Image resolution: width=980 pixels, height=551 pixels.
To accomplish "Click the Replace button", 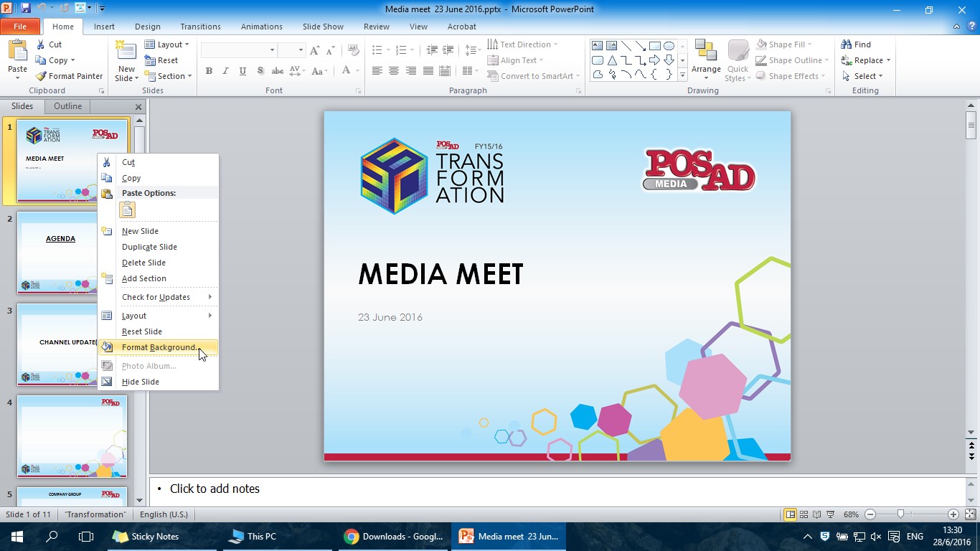I will [865, 60].
